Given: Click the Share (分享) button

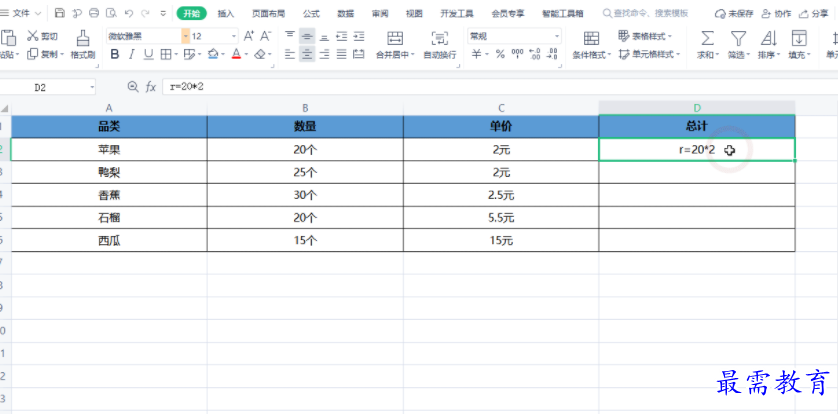Looking at the screenshot, I should click(x=814, y=13).
